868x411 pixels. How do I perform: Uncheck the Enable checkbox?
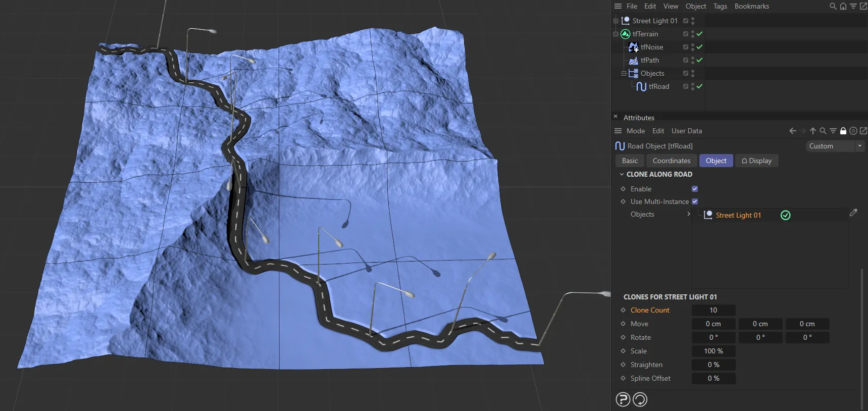695,189
